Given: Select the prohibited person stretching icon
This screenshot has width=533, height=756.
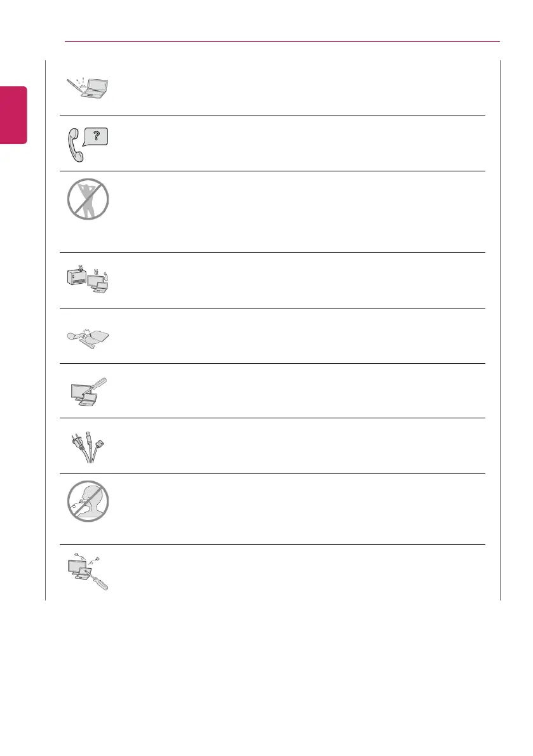Looking at the screenshot, I should (x=88, y=199).
